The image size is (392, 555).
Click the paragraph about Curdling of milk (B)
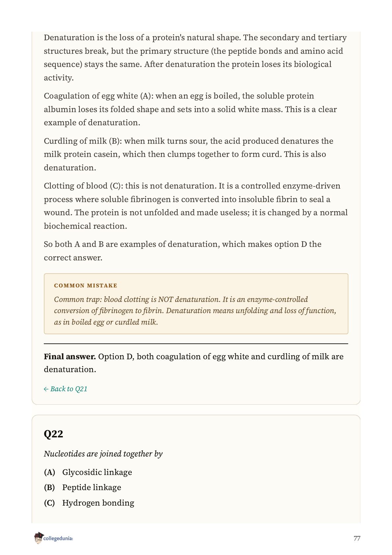pos(188,154)
